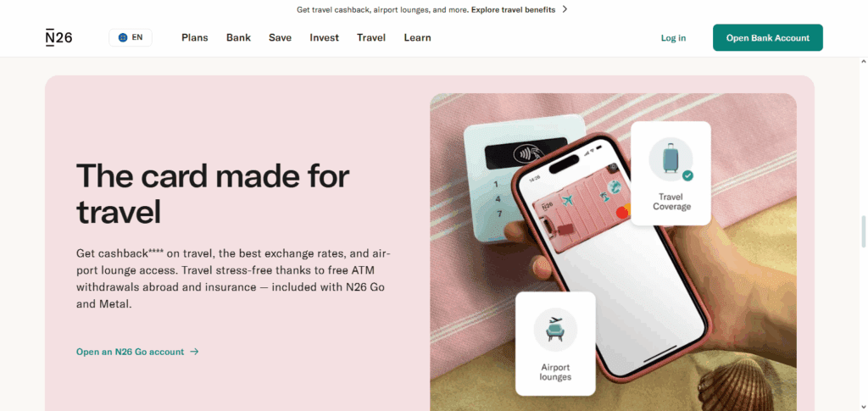The height and width of the screenshot is (411, 868).
Task: Follow the Open an N26 Go account link
Action: pyautogui.click(x=130, y=352)
